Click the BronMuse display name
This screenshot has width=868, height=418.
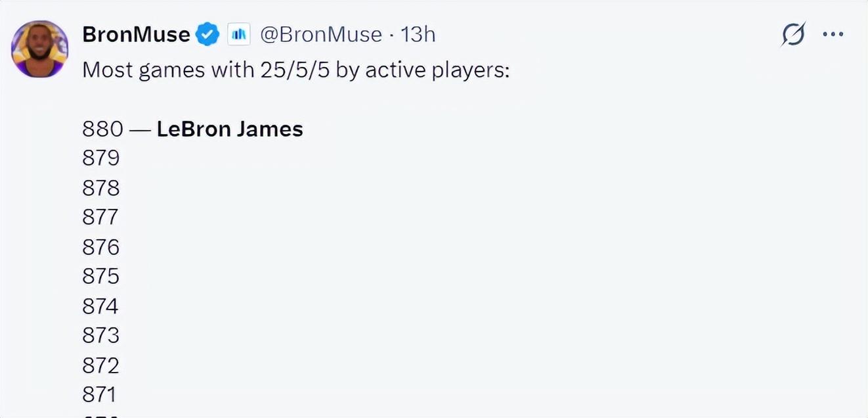tap(136, 34)
